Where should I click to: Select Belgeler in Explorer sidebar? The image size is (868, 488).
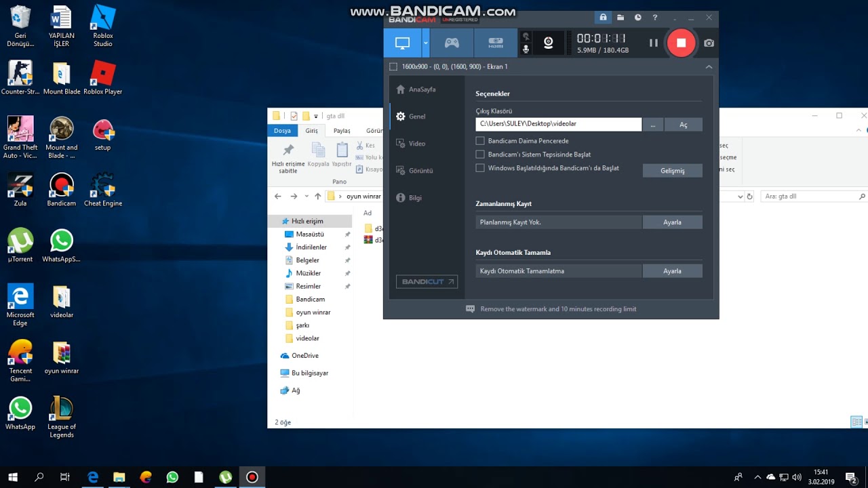[307, 260]
